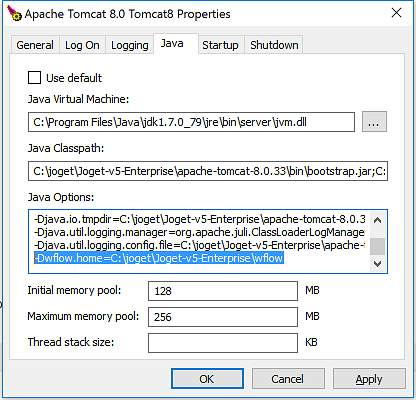The height and width of the screenshot is (400, 416).
Task: Apply the Java settings
Action: [x=369, y=379]
